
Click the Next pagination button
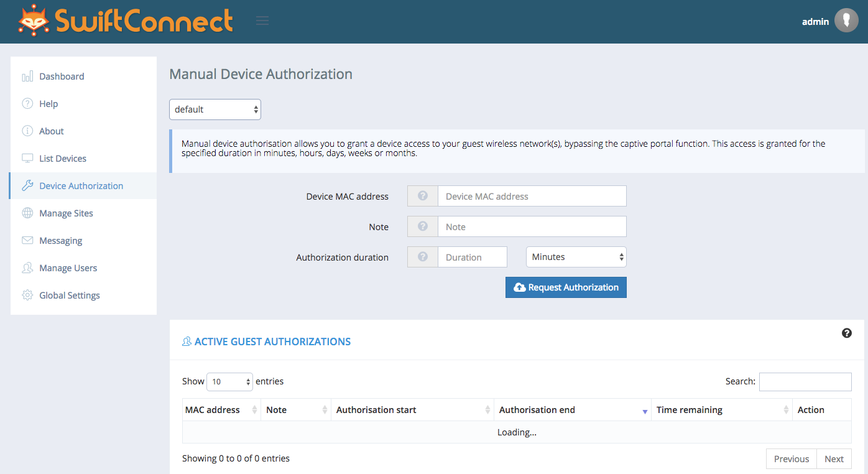[834, 458]
